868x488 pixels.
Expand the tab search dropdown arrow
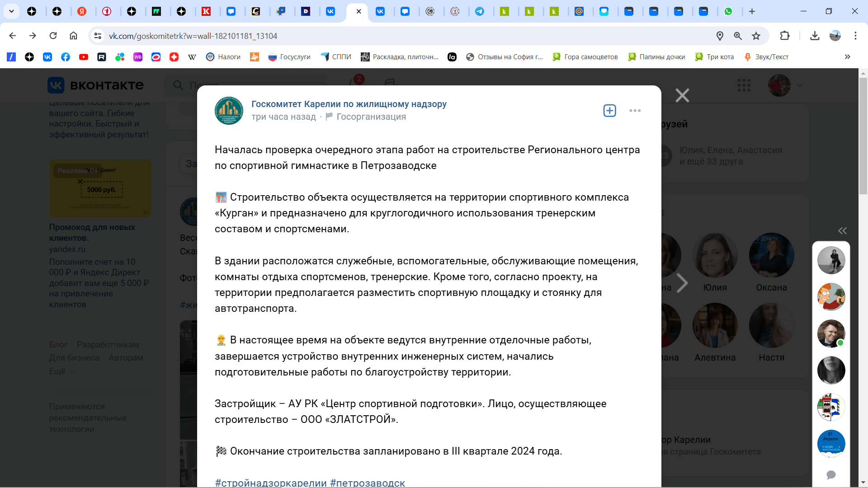(11, 11)
